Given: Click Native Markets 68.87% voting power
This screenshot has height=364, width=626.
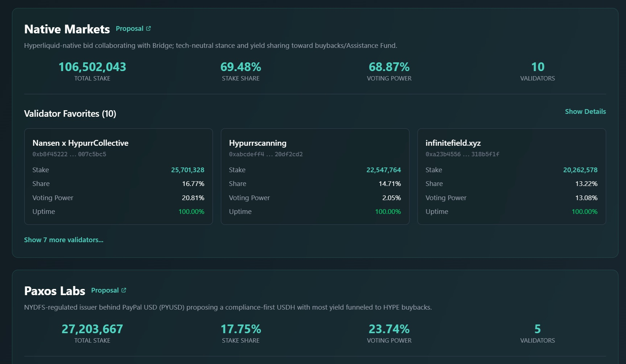Looking at the screenshot, I should pyautogui.click(x=389, y=67).
